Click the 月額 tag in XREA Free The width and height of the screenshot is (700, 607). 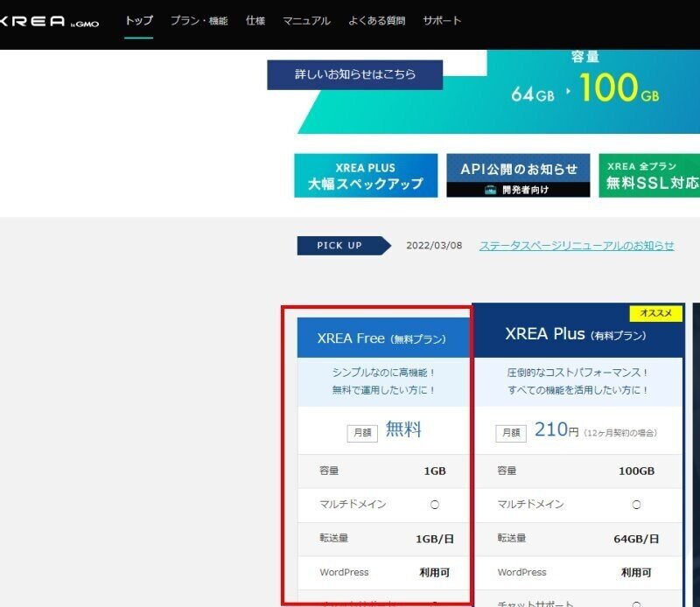click(x=362, y=433)
